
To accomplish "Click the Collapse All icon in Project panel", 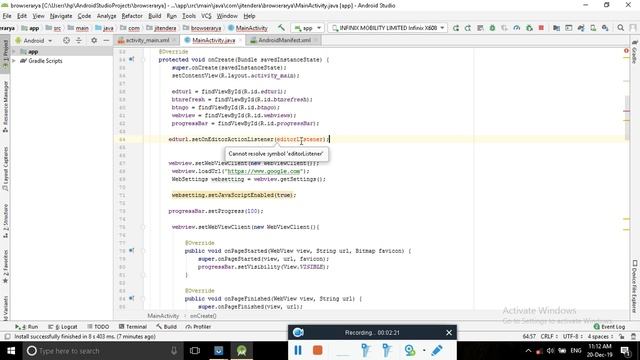I will [78, 40].
